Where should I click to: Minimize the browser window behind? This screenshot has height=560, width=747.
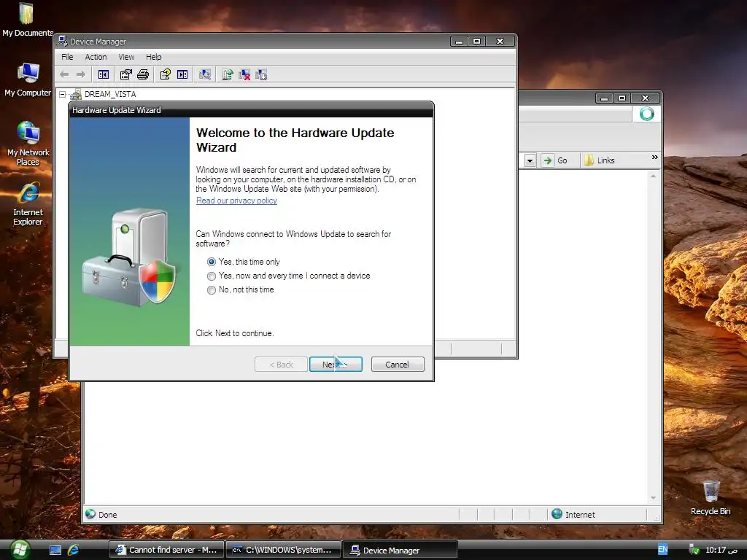604,98
